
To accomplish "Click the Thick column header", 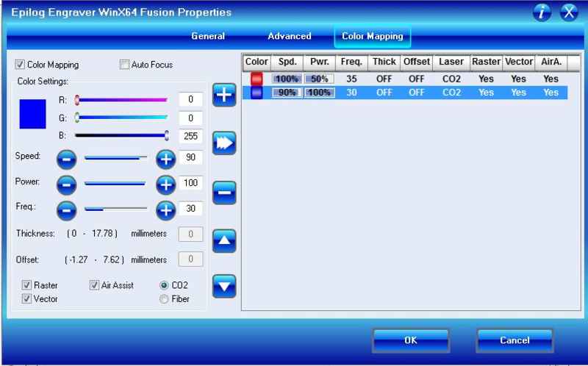I will click(x=384, y=62).
